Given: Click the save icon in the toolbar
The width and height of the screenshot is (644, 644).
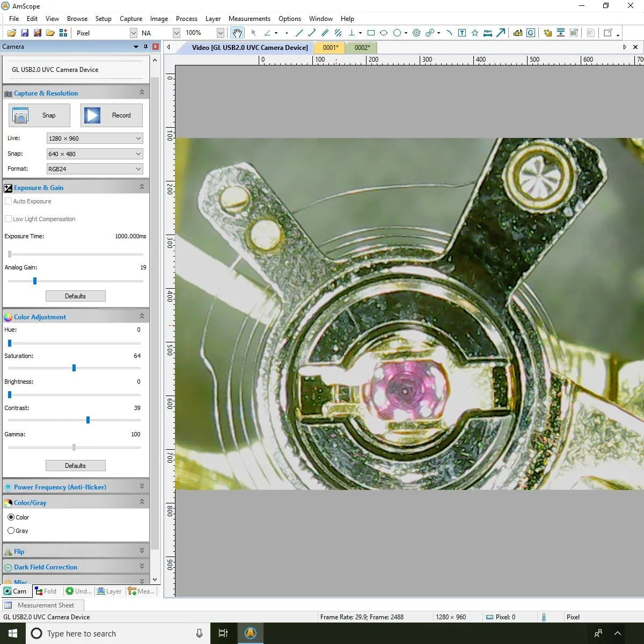Looking at the screenshot, I should (25, 33).
